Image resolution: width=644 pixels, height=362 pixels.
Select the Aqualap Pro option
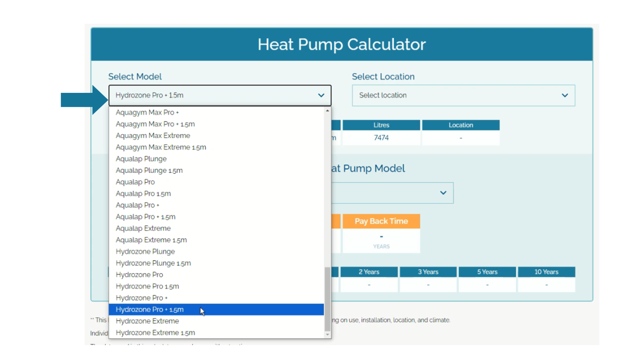(x=135, y=182)
